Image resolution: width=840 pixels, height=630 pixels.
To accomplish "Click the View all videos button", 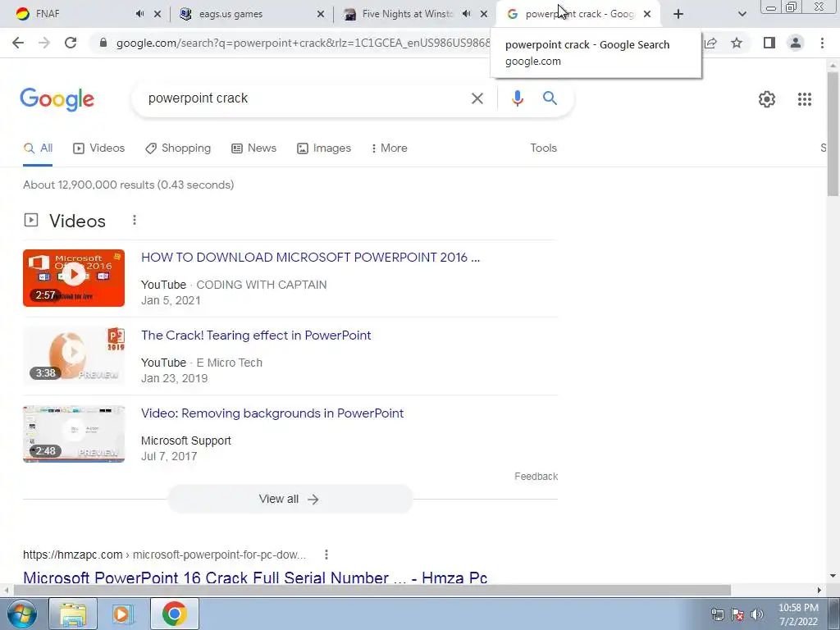I will pyautogui.click(x=290, y=500).
